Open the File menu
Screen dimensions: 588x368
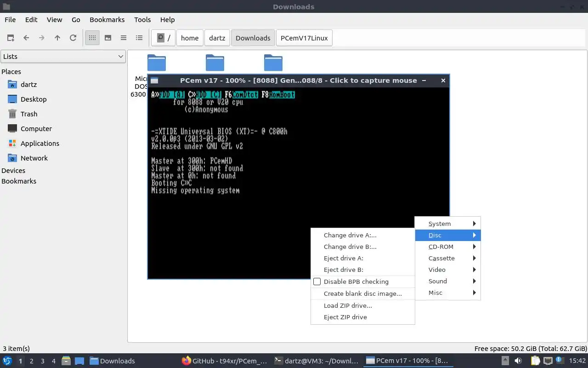(x=10, y=20)
